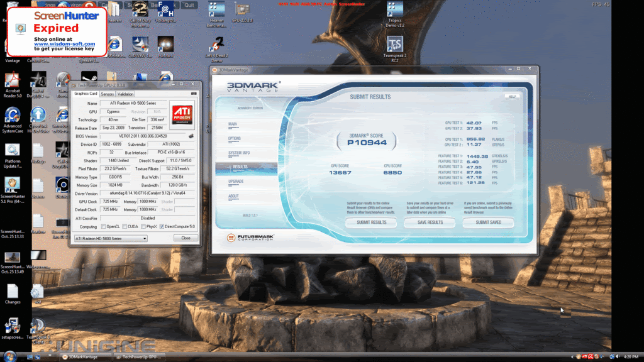The height and width of the screenshot is (362, 644).
Task: Click the GPU-Z Name field
Action: pos(133,104)
